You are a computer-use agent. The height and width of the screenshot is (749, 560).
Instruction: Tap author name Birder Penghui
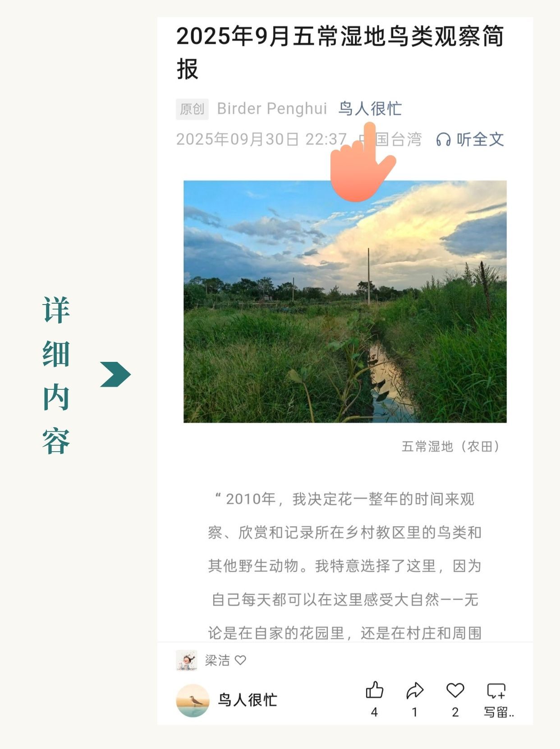coord(272,109)
